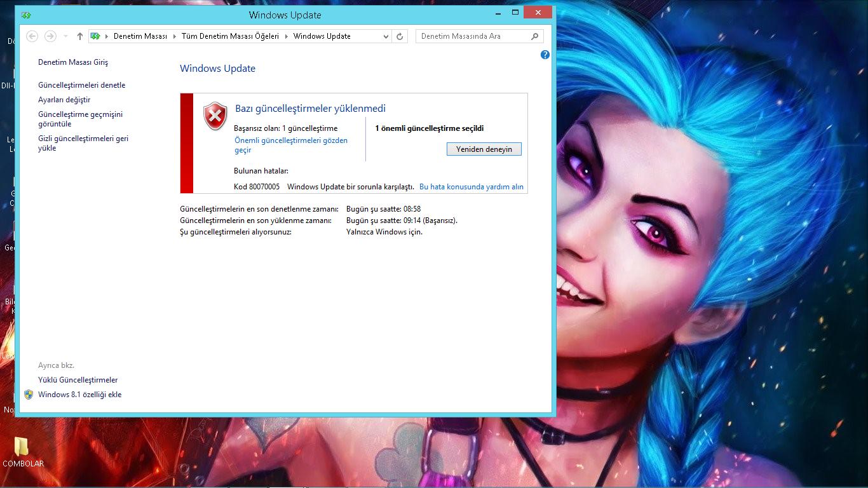Open Yüklü Güncelleştirmeler
The height and width of the screenshot is (488, 868).
(78, 380)
